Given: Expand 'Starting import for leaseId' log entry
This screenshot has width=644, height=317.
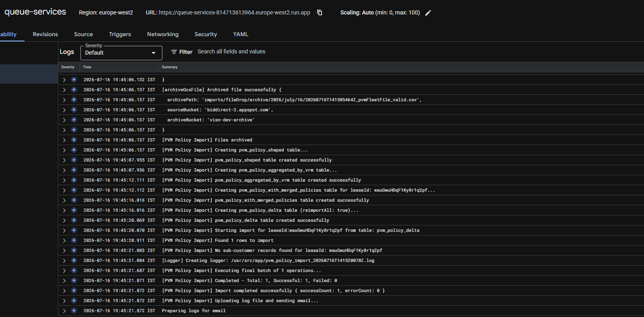Looking at the screenshot, I should 64,230.
